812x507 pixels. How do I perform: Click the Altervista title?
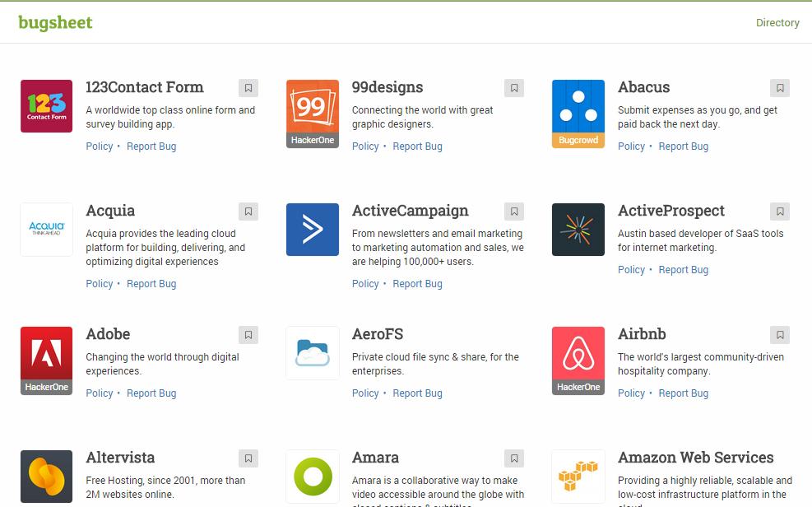tap(120, 458)
